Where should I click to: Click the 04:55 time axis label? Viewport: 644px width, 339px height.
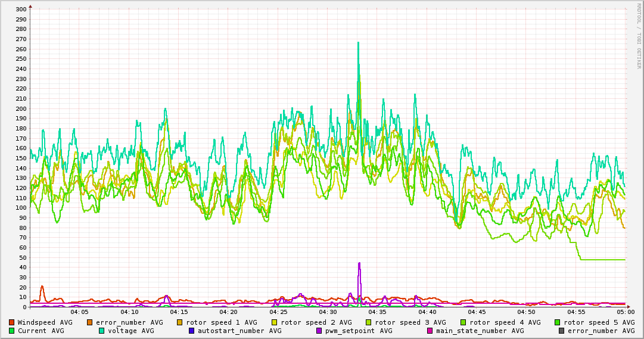(x=576, y=312)
